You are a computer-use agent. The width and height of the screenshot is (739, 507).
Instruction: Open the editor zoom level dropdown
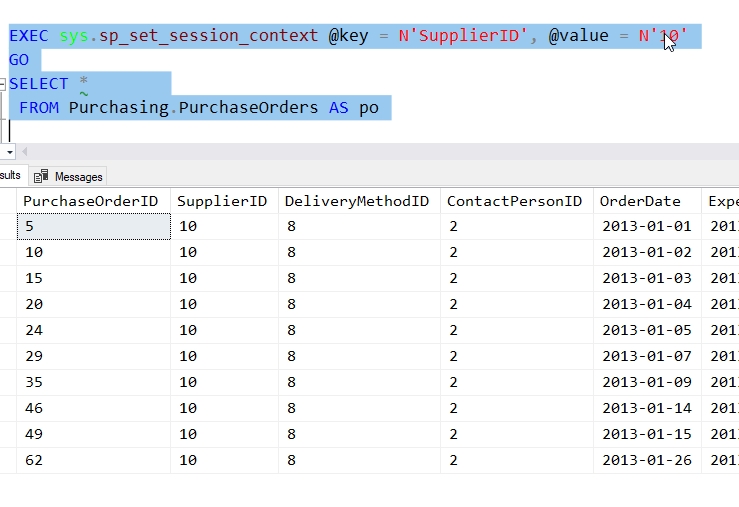coord(9,152)
